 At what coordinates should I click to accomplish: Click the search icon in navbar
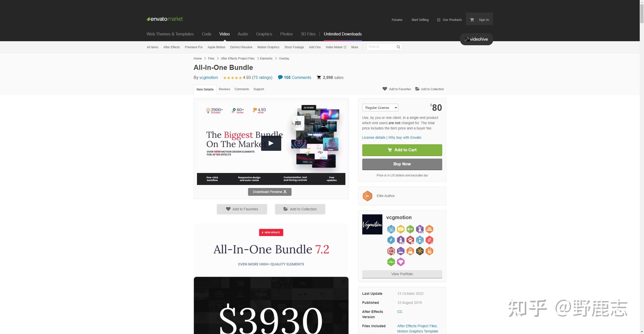pyautogui.click(x=398, y=47)
